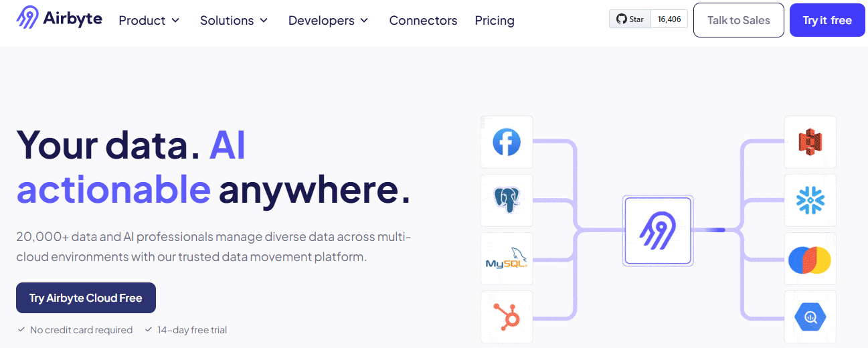Click the Try it free button
This screenshot has width=868, height=348.
coord(827,20)
